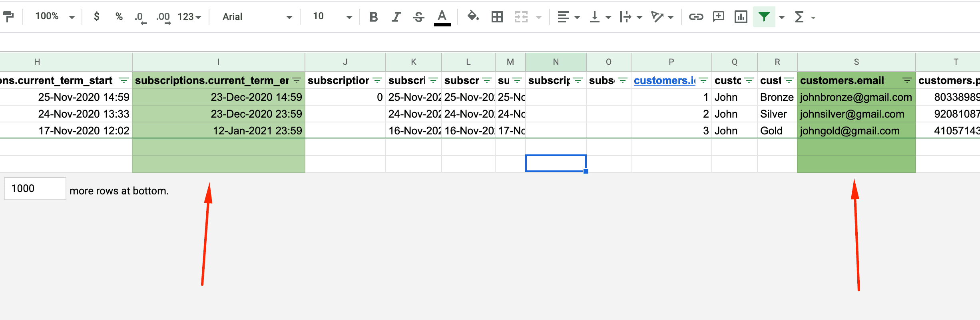Click the rows-to-add input field

35,188
